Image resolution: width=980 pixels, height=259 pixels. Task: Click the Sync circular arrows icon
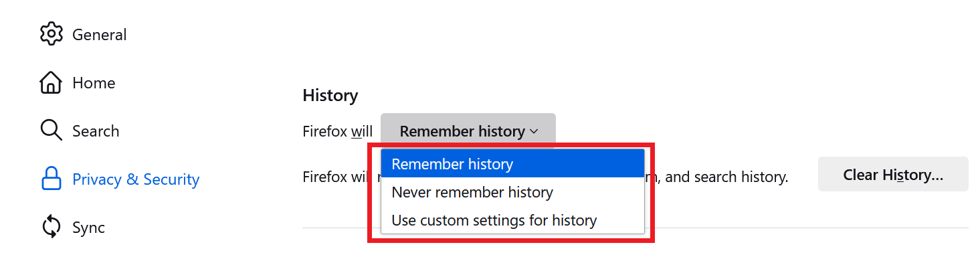click(x=52, y=227)
